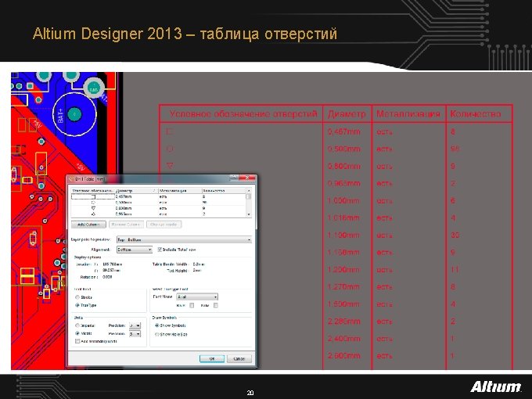The width and height of the screenshot is (532, 399).
Task: Click the '1.000mm' cell in large table
Action: pos(343,200)
